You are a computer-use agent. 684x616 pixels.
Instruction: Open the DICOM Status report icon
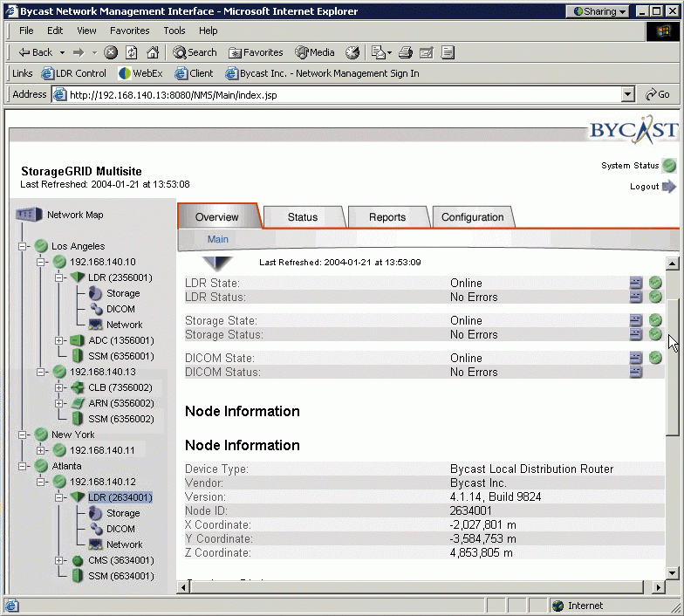pos(635,372)
